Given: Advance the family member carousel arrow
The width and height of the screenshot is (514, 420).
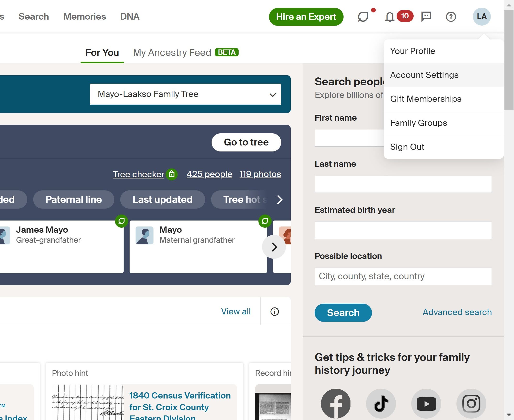Looking at the screenshot, I should pyautogui.click(x=274, y=247).
